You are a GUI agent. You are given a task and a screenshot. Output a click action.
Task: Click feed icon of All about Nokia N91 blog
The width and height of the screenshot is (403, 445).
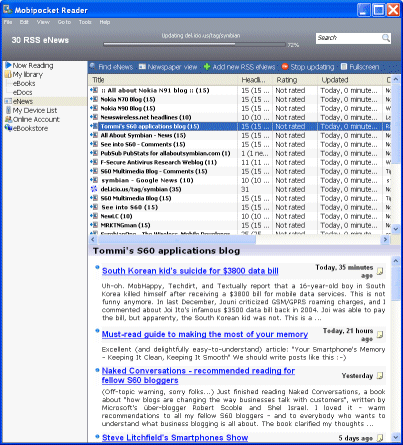[94, 90]
